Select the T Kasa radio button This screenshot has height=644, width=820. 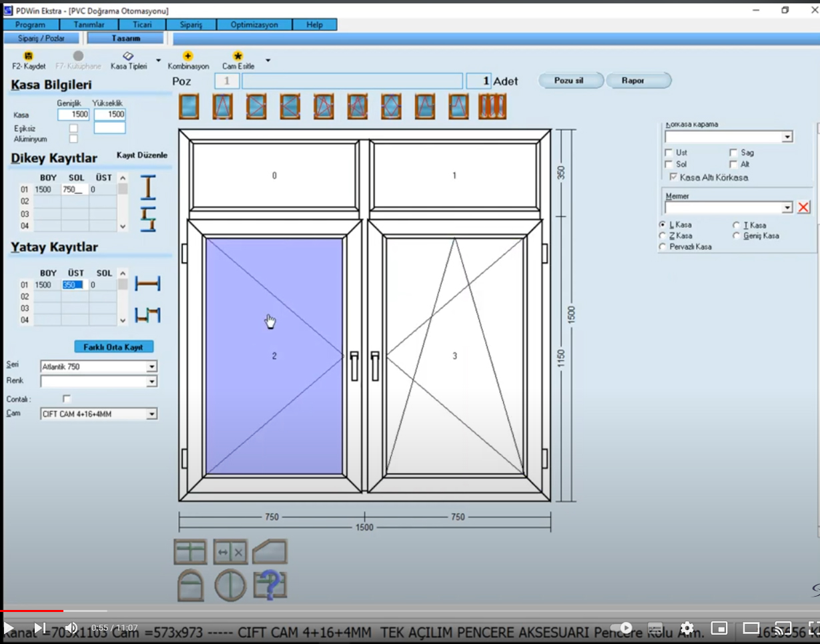click(x=737, y=226)
